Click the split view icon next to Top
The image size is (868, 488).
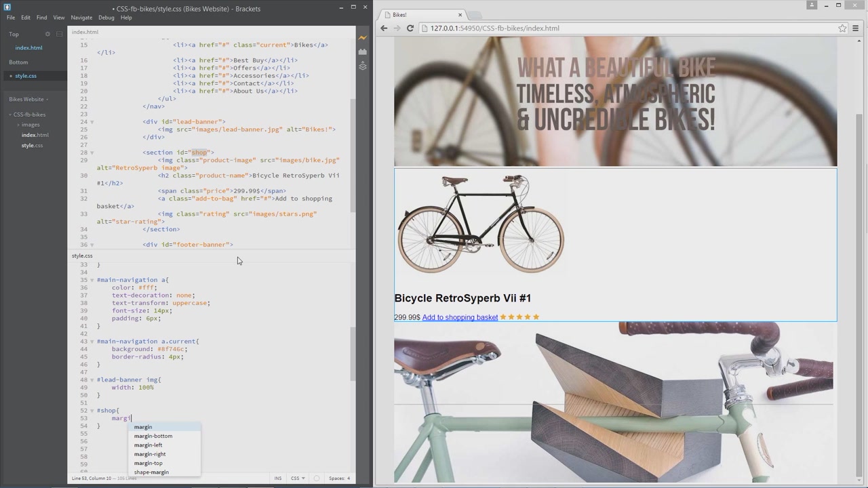[60, 34]
